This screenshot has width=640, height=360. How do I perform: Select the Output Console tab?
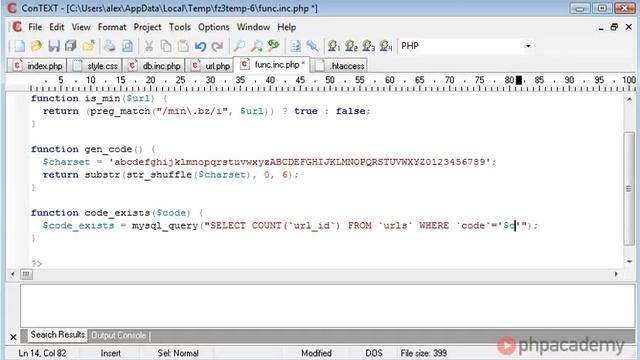point(118,336)
